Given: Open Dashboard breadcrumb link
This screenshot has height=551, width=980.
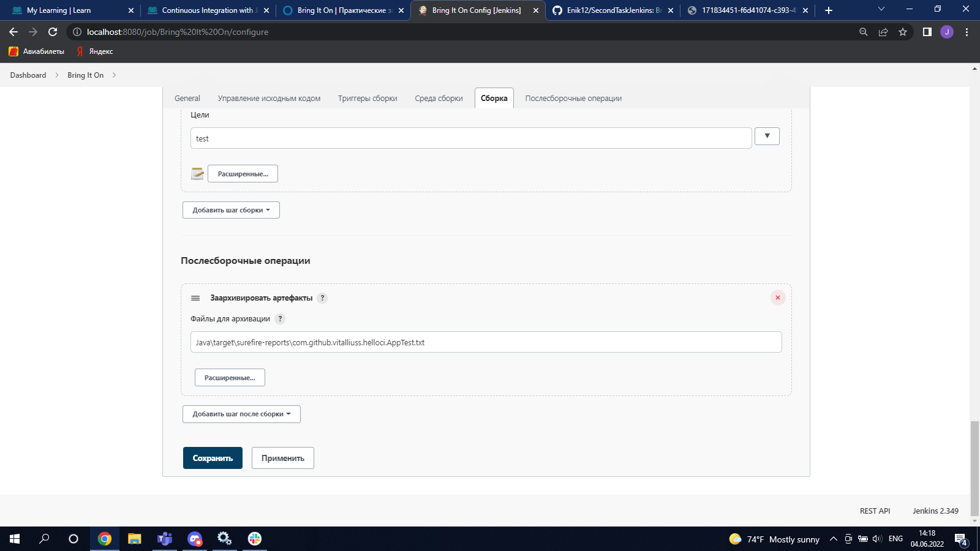Looking at the screenshot, I should point(28,75).
